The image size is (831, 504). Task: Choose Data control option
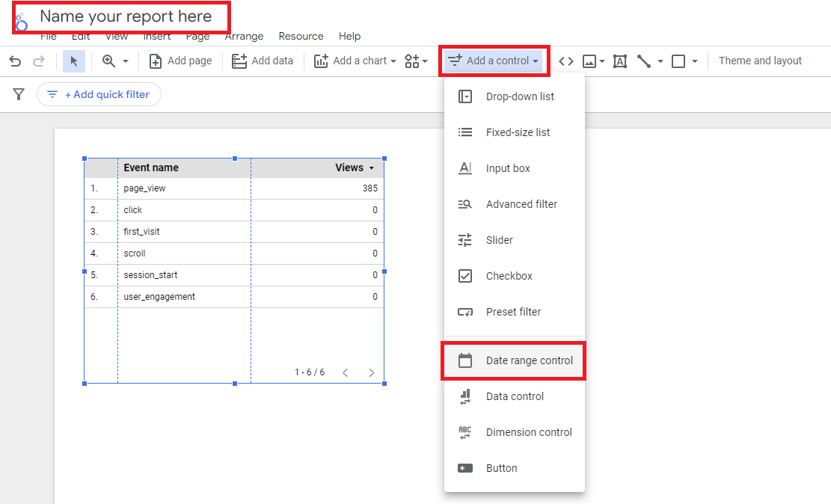coord(515,396)
